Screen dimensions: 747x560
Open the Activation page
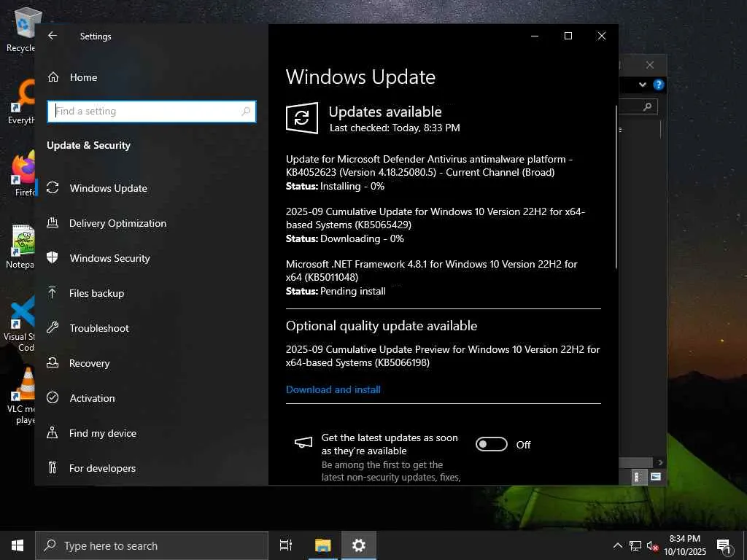point(152,398)
